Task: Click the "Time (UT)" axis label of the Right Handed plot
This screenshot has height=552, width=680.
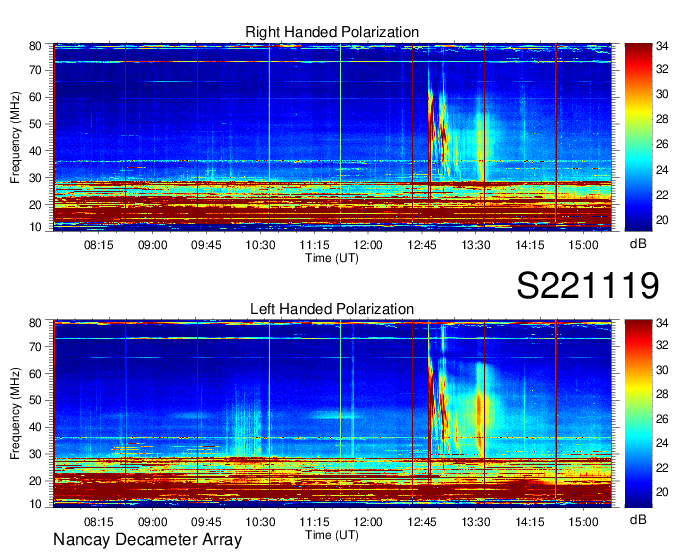Action: 332,258
